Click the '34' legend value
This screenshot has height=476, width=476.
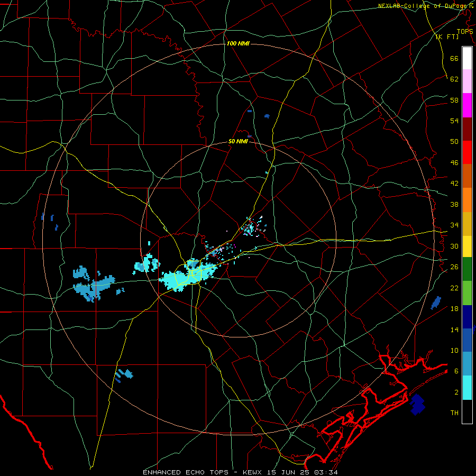click(454, 225)
